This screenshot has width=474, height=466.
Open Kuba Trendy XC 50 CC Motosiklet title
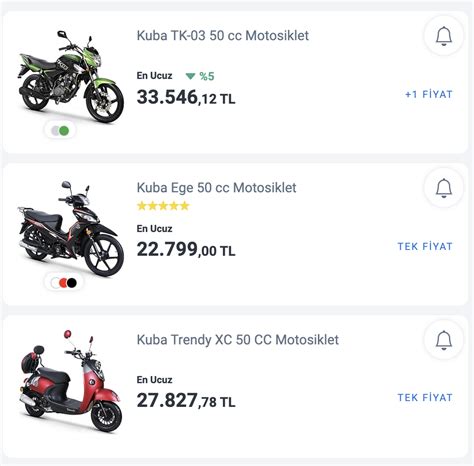[x=238, y=339]
